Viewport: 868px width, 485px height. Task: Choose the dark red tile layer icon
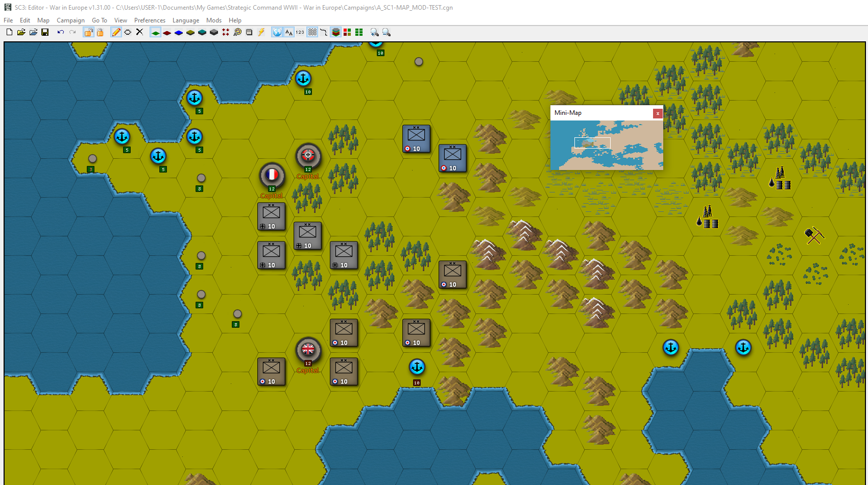pos(167,33)
